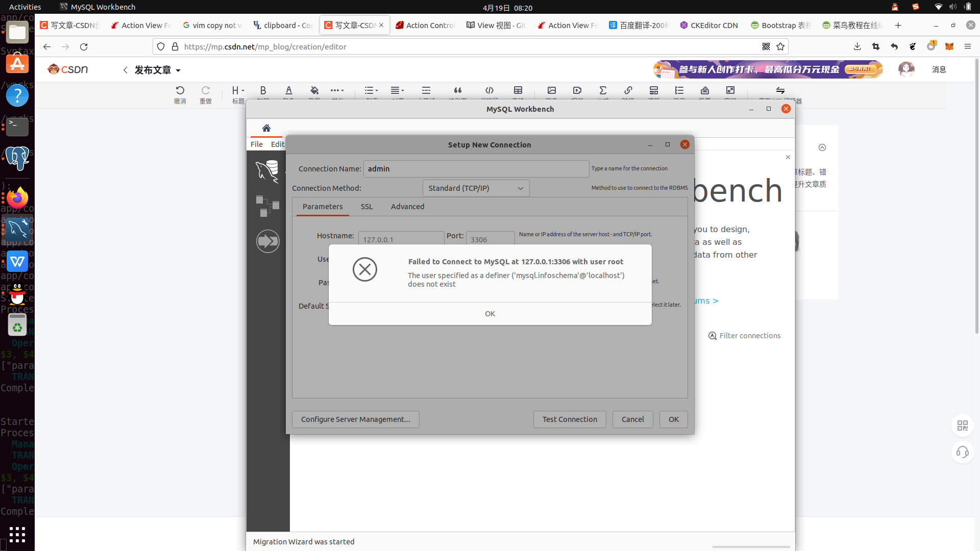Viewport: 980px width, 551px height.
Task: Open the migration wizard arrow icon
Action: (267, 241)
